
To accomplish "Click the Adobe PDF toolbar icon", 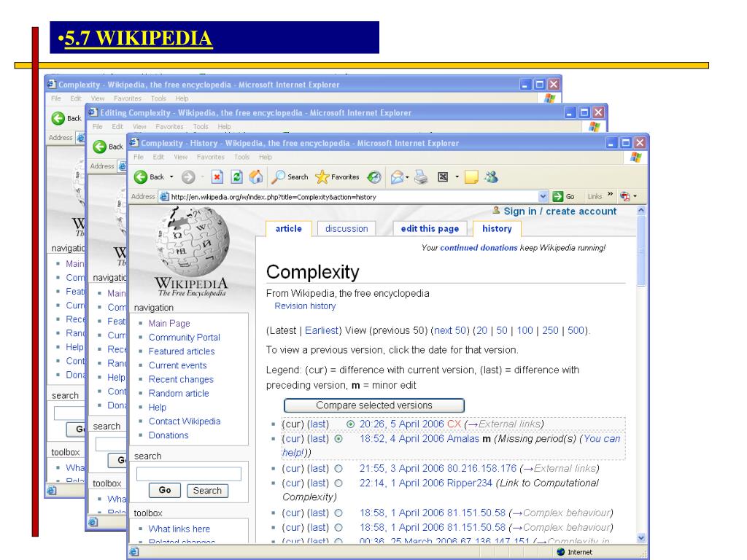I will click(625, 196).
